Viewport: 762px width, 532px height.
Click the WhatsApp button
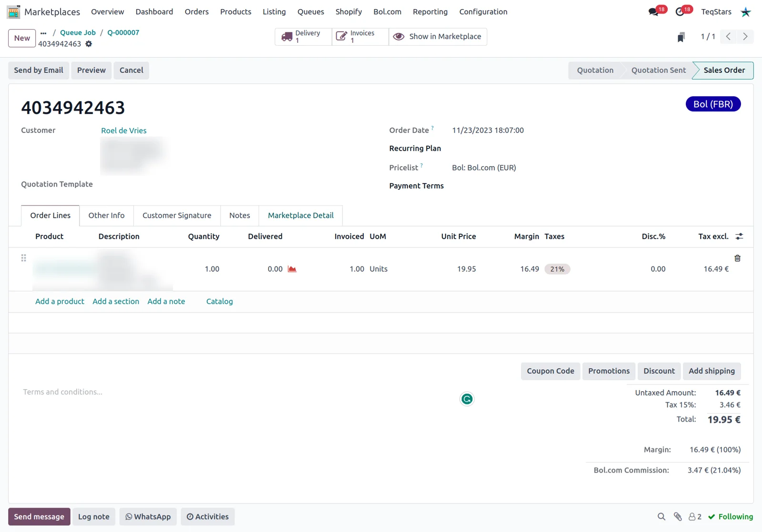pyautogui.click(x=148, y=517)
